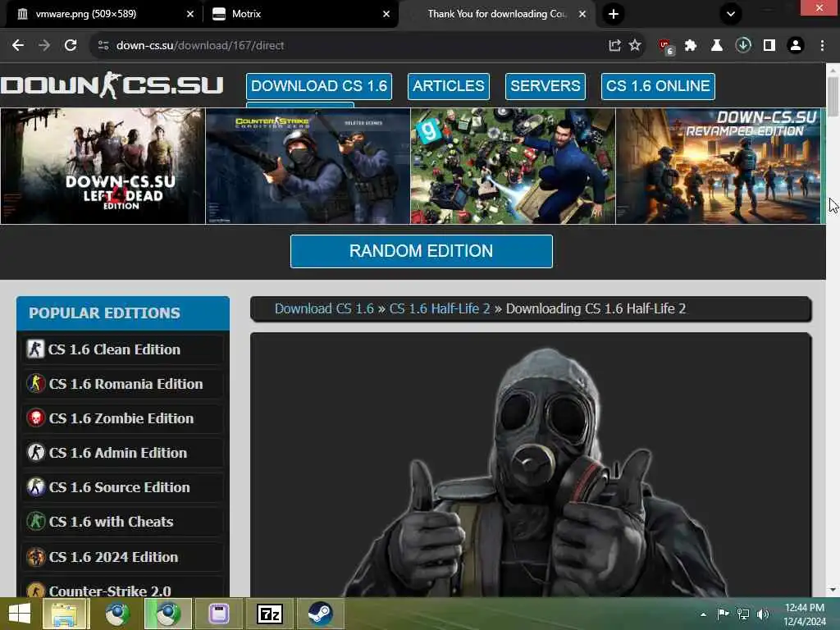Click the DOWN-CS.SU site logo
840x630 pixels.
[x=112, y=85]
